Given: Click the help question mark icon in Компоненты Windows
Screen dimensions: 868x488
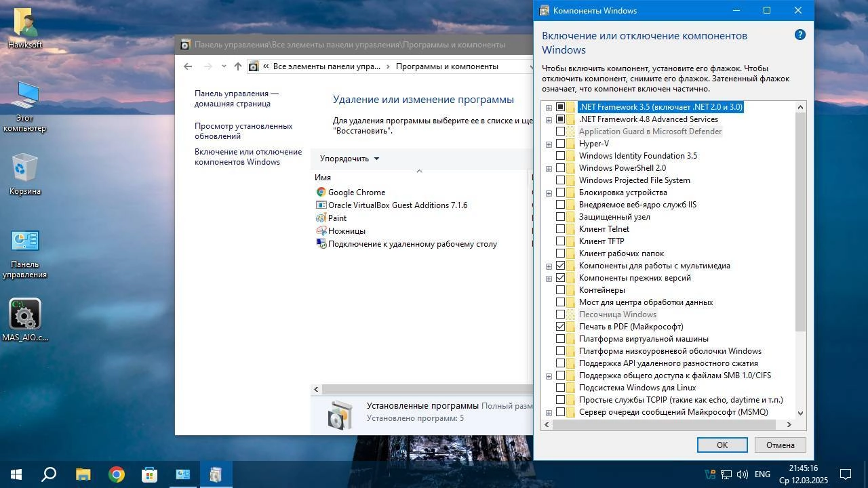Looking at the screenshot, I should pos(800,35).
